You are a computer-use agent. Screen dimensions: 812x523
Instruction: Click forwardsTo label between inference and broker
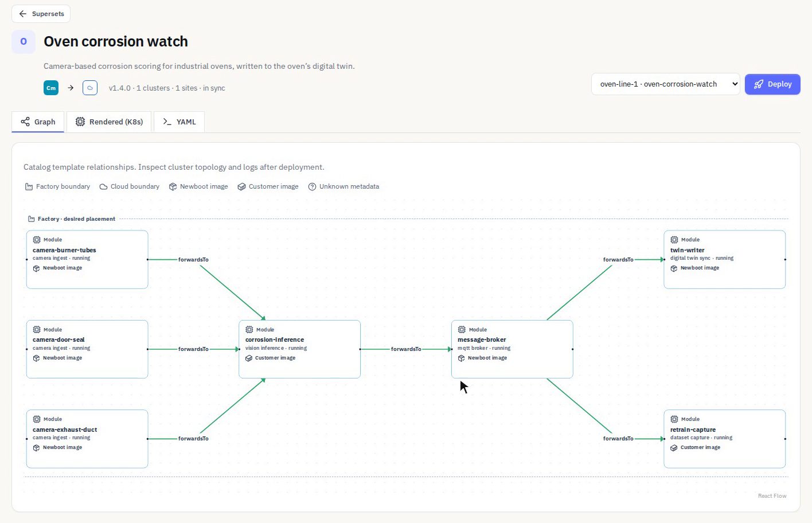(406, 349)
